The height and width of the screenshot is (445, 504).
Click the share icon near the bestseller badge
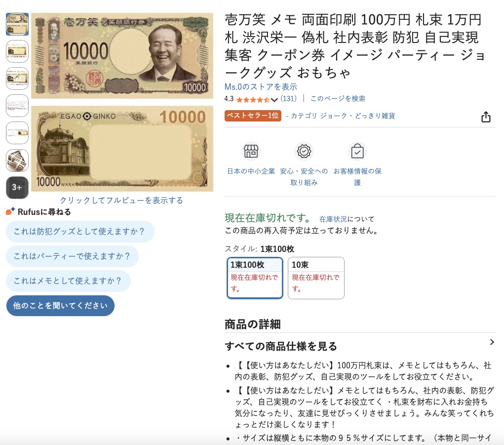[486, 117]
